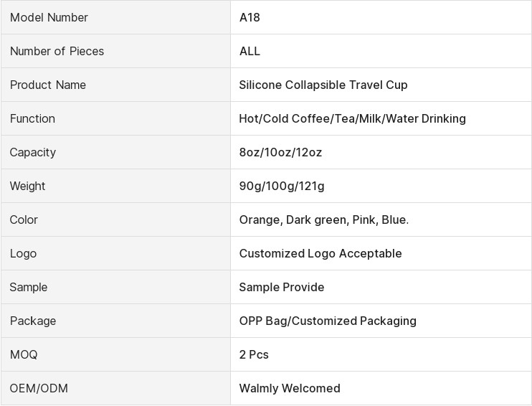
Task: Click OPP Bag/Customized Packaging text
Action: tap(328, 321)
